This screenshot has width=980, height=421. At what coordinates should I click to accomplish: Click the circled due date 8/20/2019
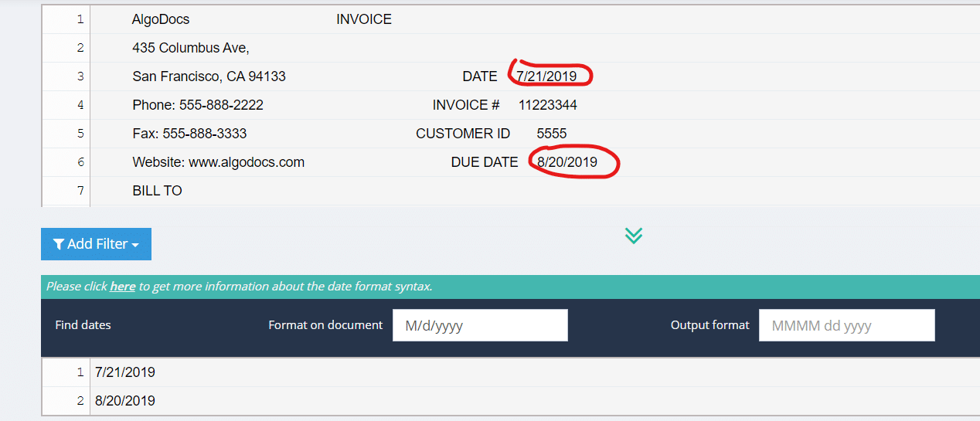point(567,162)
